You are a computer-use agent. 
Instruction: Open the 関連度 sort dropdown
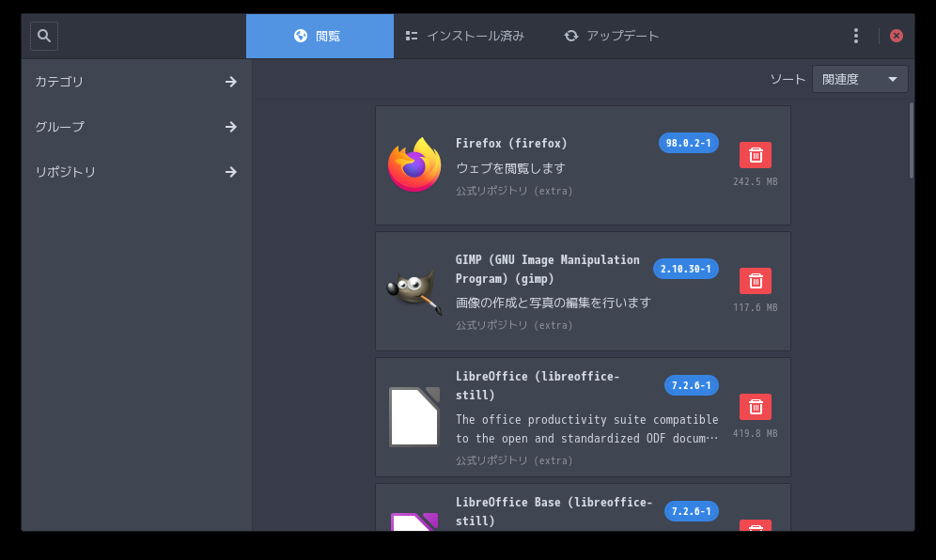[x=860, y=80]
